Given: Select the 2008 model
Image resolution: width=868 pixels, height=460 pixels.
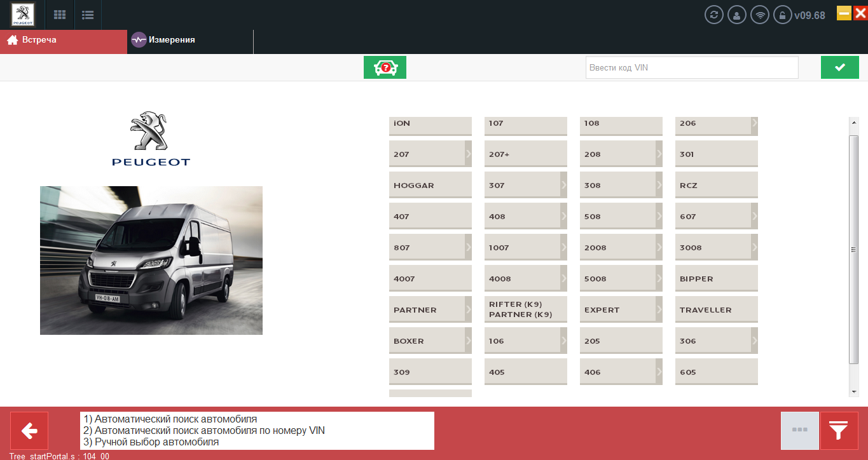Looking at the screenshot, I should (x=621, y=247).
